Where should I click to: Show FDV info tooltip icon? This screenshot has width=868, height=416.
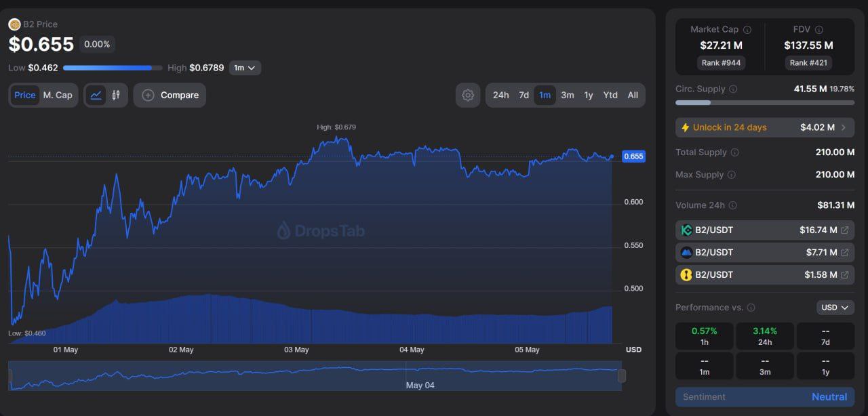click(819, 30)
